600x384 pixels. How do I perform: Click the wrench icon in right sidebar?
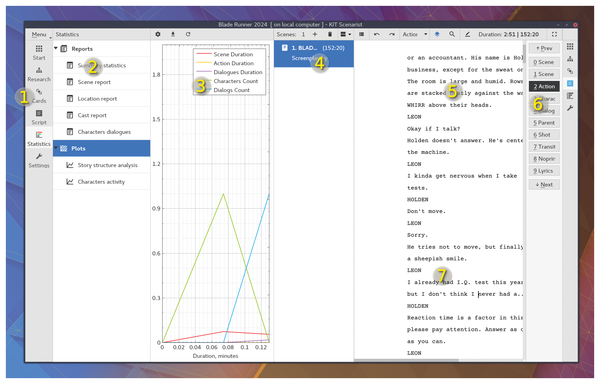(570, 108)
